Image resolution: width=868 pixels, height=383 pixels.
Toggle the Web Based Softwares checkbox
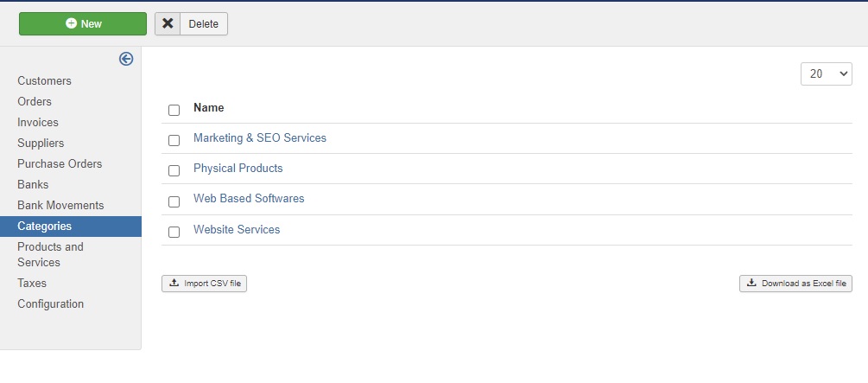(174, 201)
